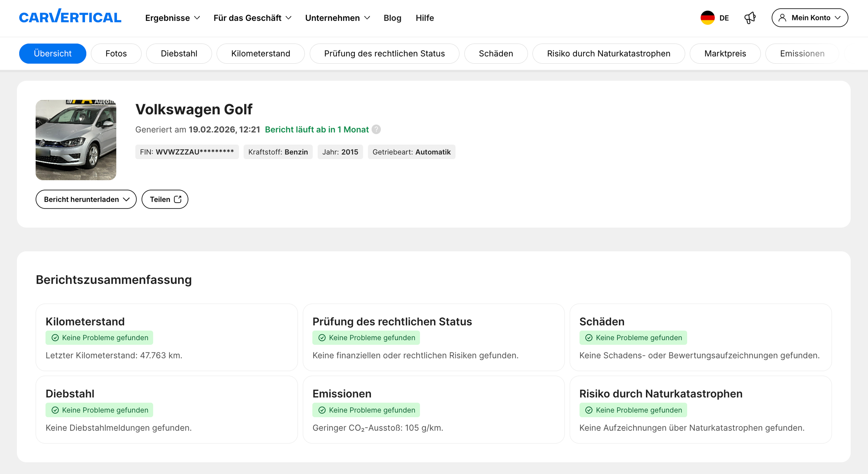Click the Emissionen summary card heading

tap(342, 394)
